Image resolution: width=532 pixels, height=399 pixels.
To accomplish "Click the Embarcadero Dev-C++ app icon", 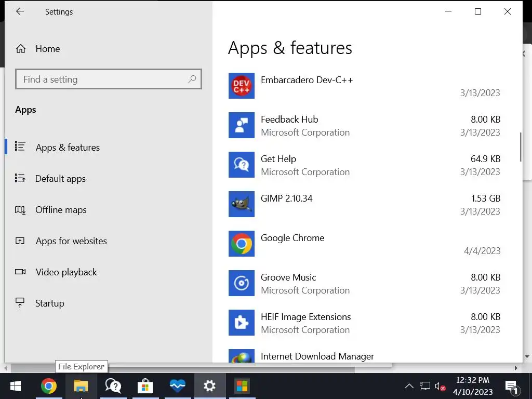I will click(241, 86).
